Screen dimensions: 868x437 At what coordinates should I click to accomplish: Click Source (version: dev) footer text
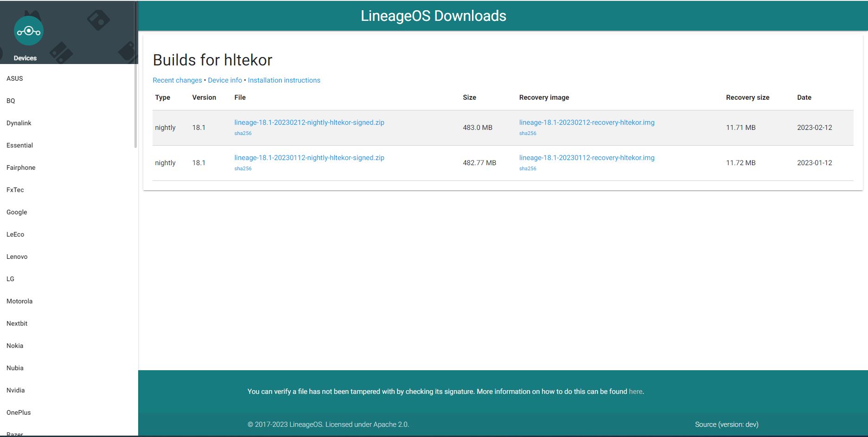pos(727,424)
